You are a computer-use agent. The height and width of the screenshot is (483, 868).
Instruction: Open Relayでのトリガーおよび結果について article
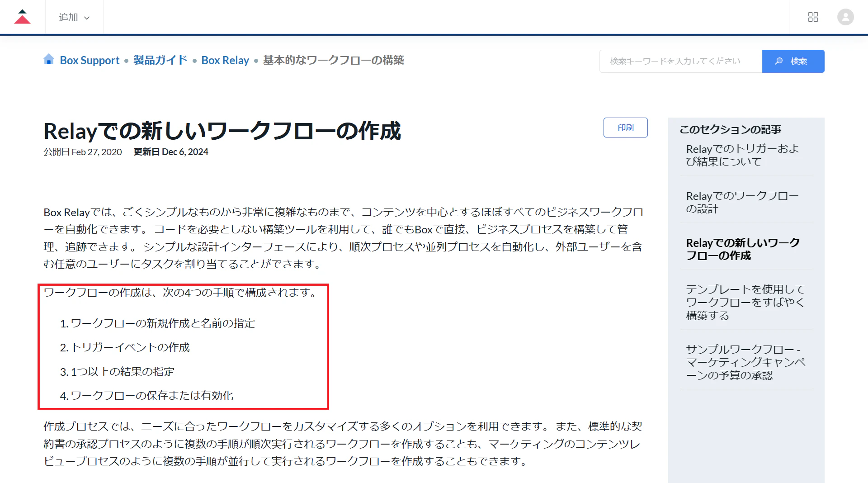[x=742, y=155]
